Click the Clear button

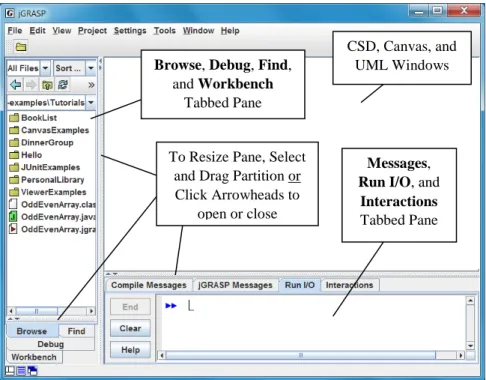[130, 328]
